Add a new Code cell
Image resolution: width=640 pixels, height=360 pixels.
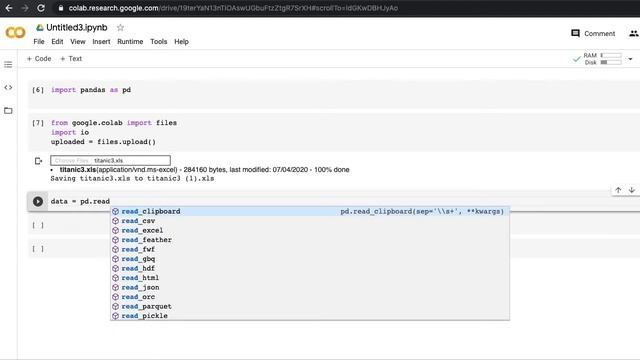(x=39, y=59)
